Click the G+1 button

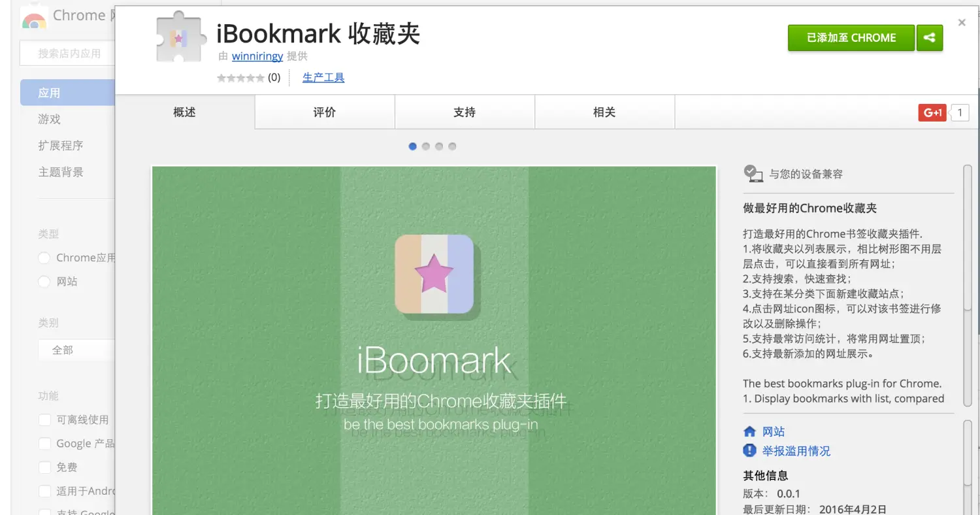click(x=932, y=112)
